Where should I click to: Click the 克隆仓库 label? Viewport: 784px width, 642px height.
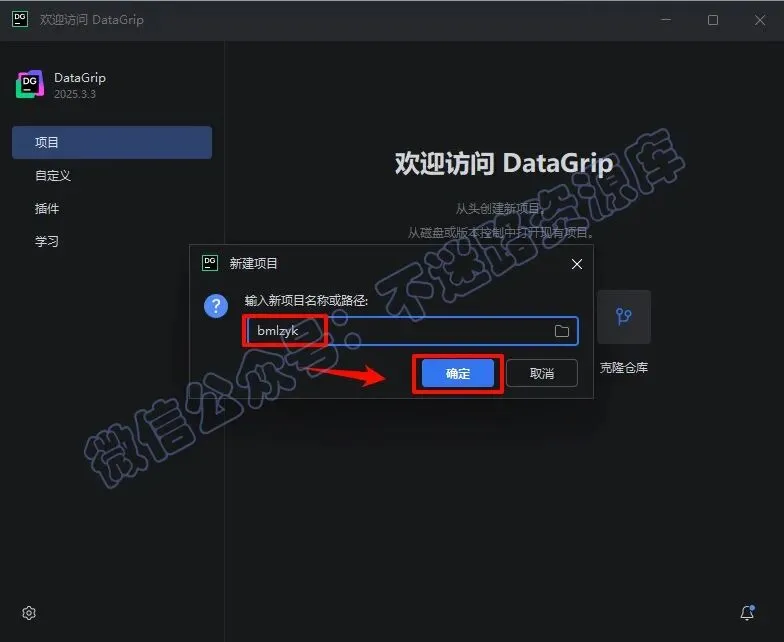pos(624,368)
